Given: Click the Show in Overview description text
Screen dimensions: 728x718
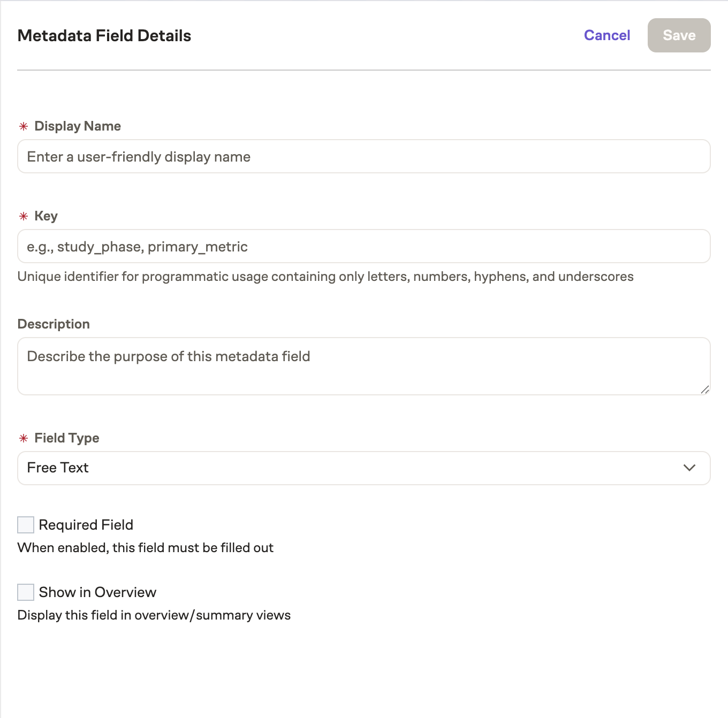Looking at the screenshot, I should tap(154, 615).
